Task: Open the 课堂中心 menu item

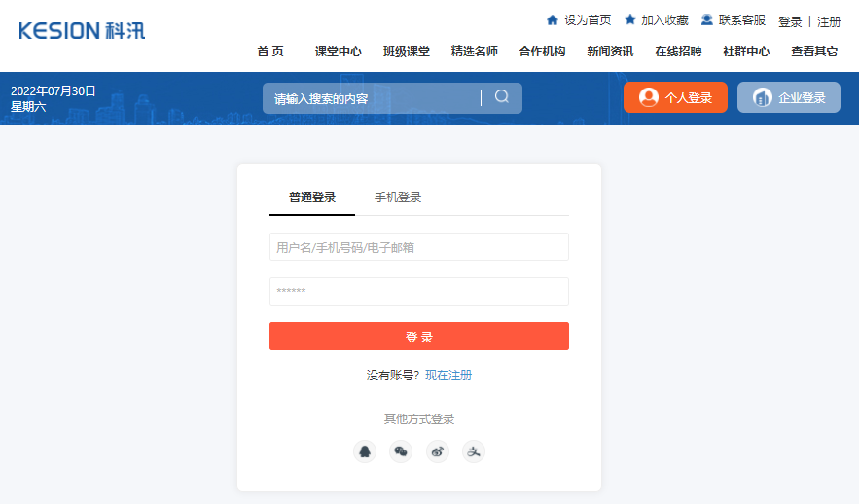Action: (339, 52)
